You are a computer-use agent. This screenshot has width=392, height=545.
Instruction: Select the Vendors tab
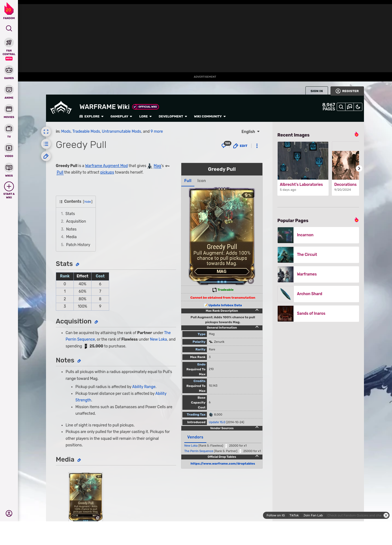[195, 437]
